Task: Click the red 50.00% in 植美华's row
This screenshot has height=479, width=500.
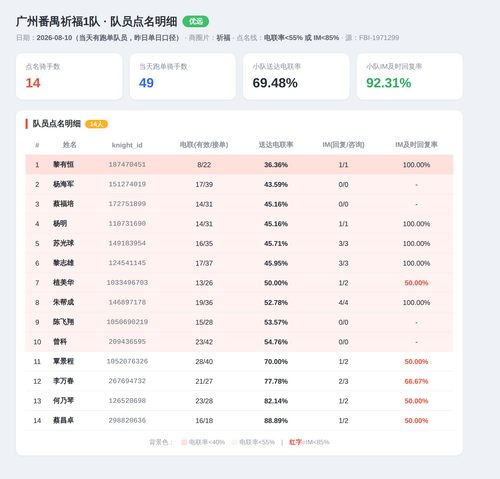Action: point(416,283)
